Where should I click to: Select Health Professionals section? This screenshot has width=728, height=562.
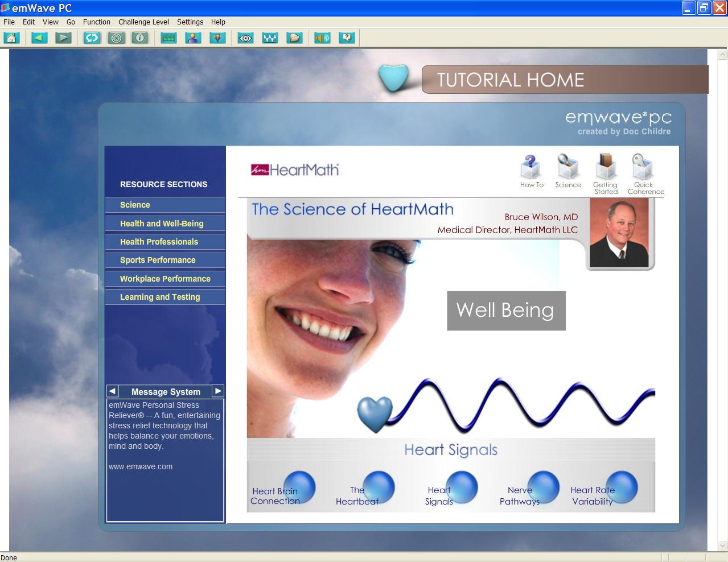[x=165, y=242]
